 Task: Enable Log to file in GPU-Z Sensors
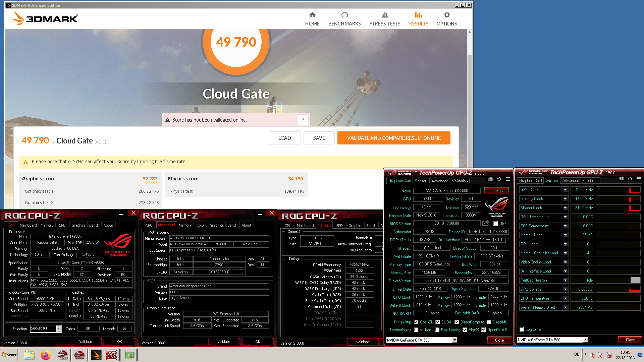tap(522, 329)
